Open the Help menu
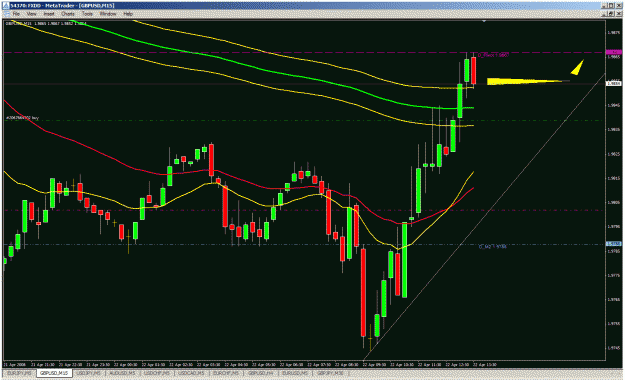The width and height of the screenshot is (625, 380). 128,14
